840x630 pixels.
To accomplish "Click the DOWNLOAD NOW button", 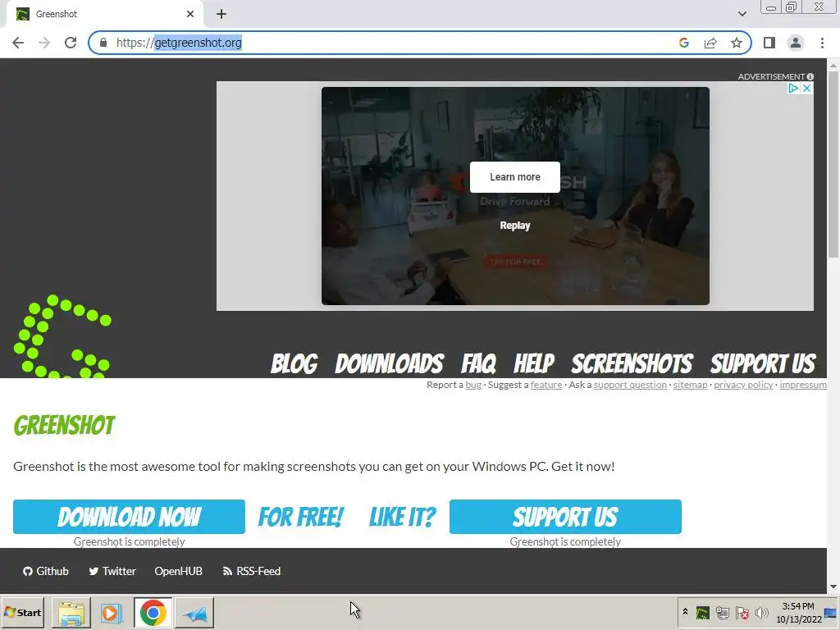I will pos(129,517).
